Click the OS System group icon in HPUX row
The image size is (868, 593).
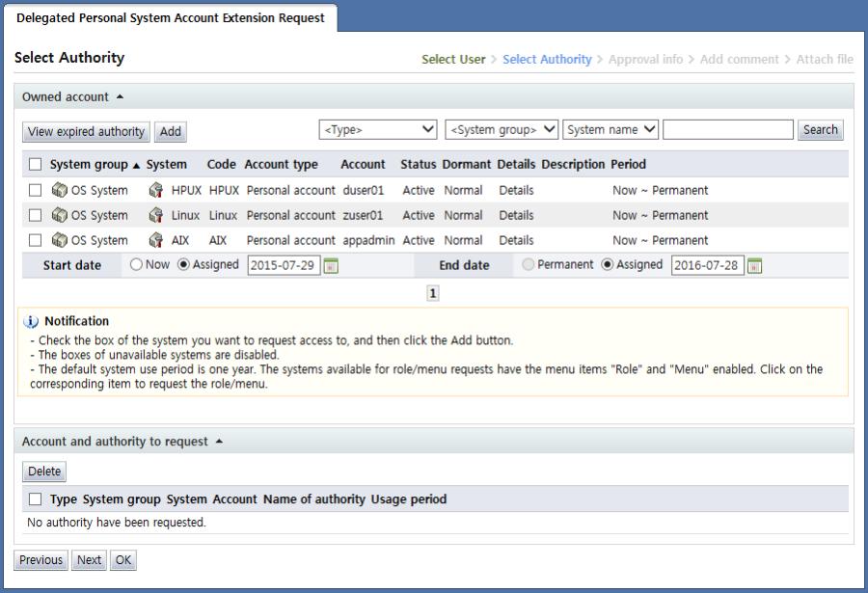tap(60, 191)
